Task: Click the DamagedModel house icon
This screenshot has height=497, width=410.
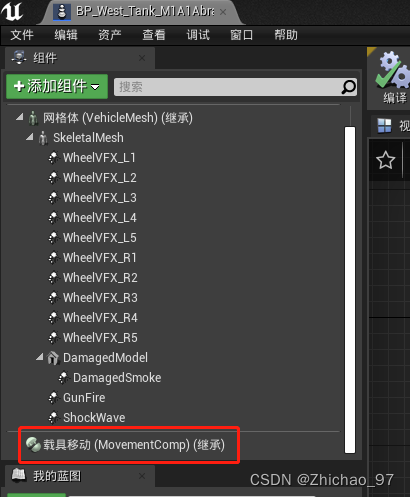Action: (53, 358)
